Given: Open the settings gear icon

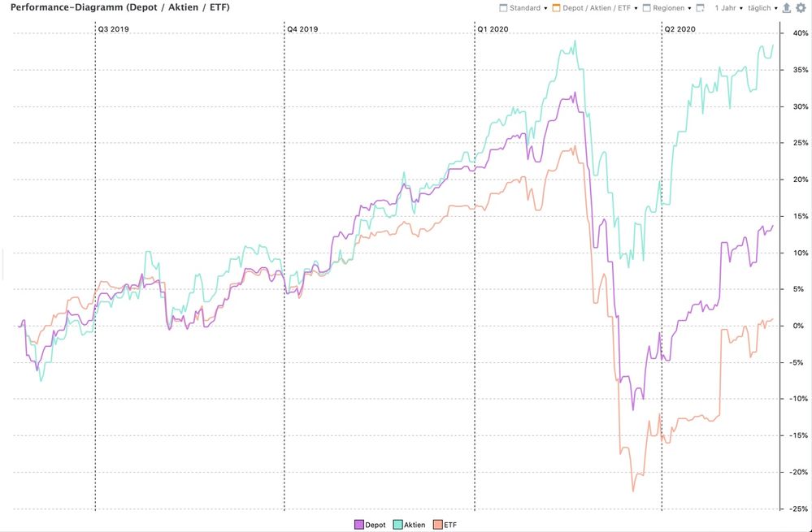Looking at the screenshot, I should tap(801, 8).
